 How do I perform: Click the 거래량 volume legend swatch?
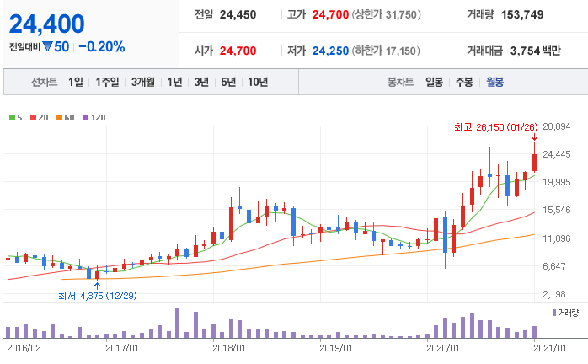click(554, 313)
